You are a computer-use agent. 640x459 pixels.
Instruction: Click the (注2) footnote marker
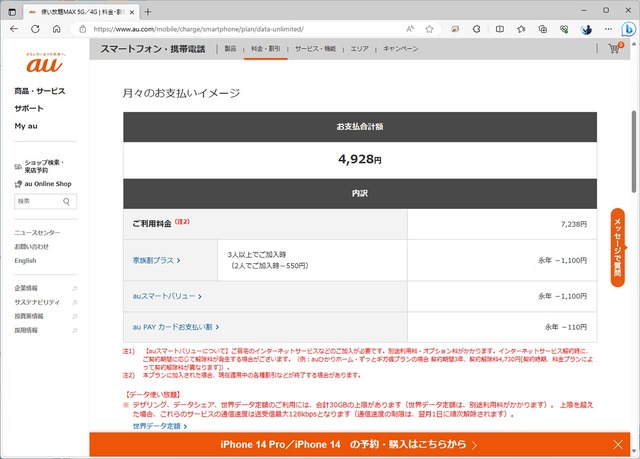pyautogui.click(x=182, y=222)
